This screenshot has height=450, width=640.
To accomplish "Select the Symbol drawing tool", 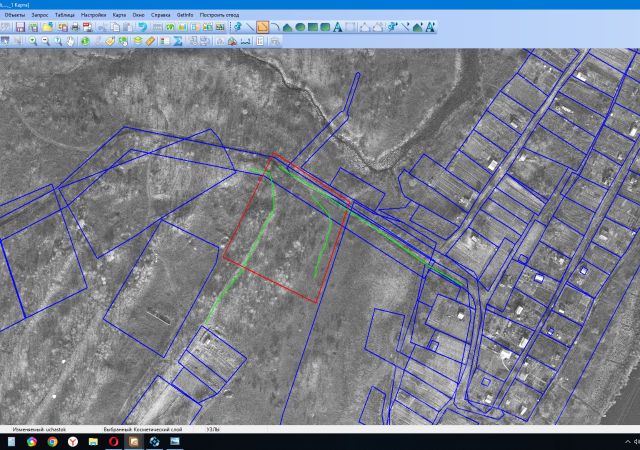I will point(238,27).
